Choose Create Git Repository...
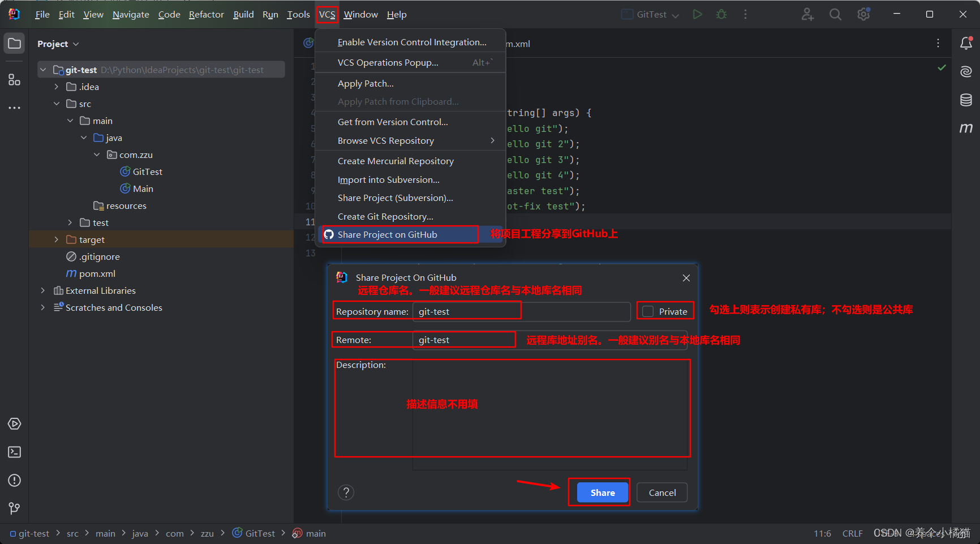 click(x=410, y=216)
